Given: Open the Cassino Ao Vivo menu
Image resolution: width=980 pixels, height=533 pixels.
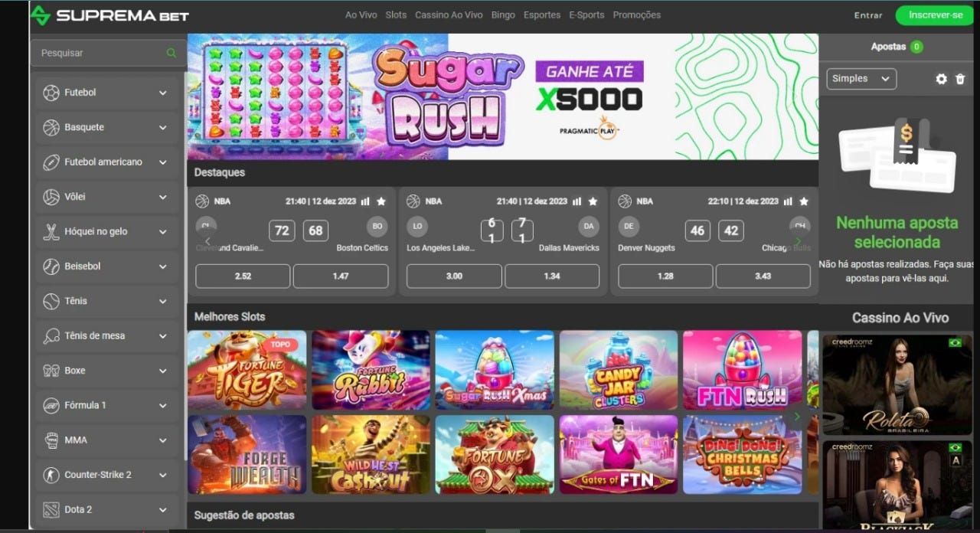Looking at the screenshot, I should pos(449,15).
